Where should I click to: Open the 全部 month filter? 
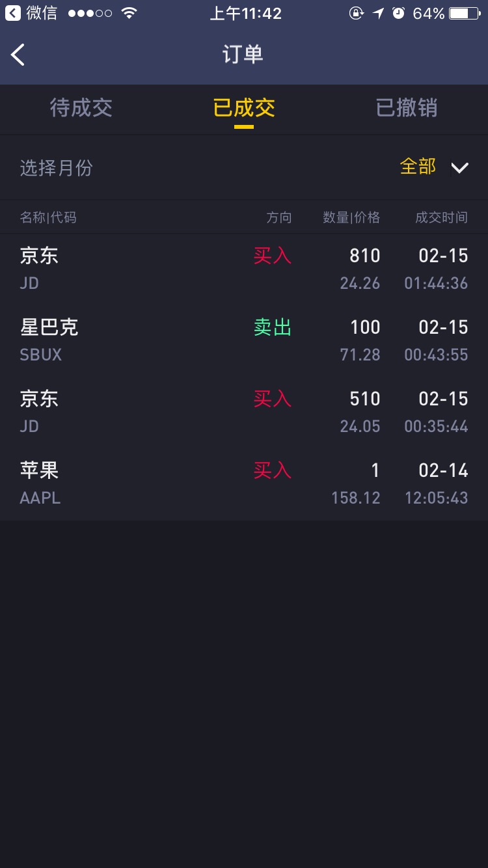(x=418, y=167)
